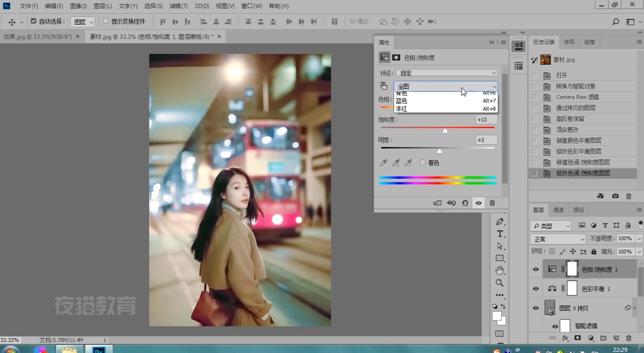Open the 滤镜(T) menu

coord(178,6)
